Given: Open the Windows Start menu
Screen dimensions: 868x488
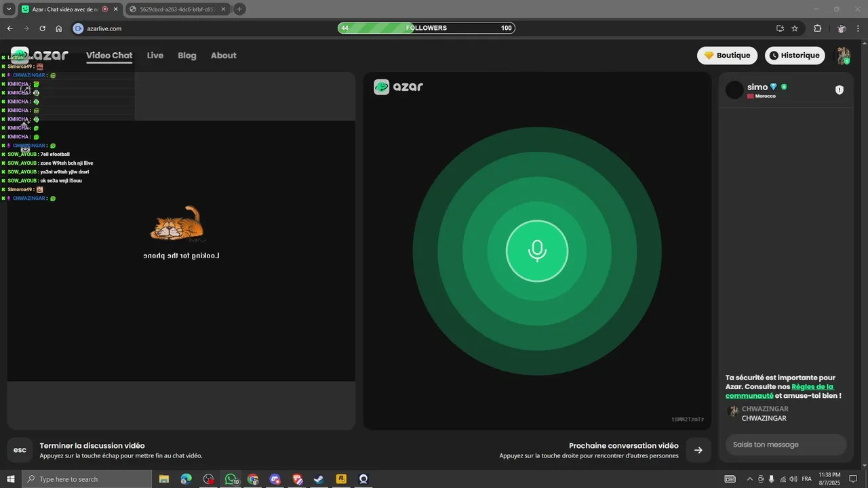Looking at the screenshot, I should tap(10, 479).
